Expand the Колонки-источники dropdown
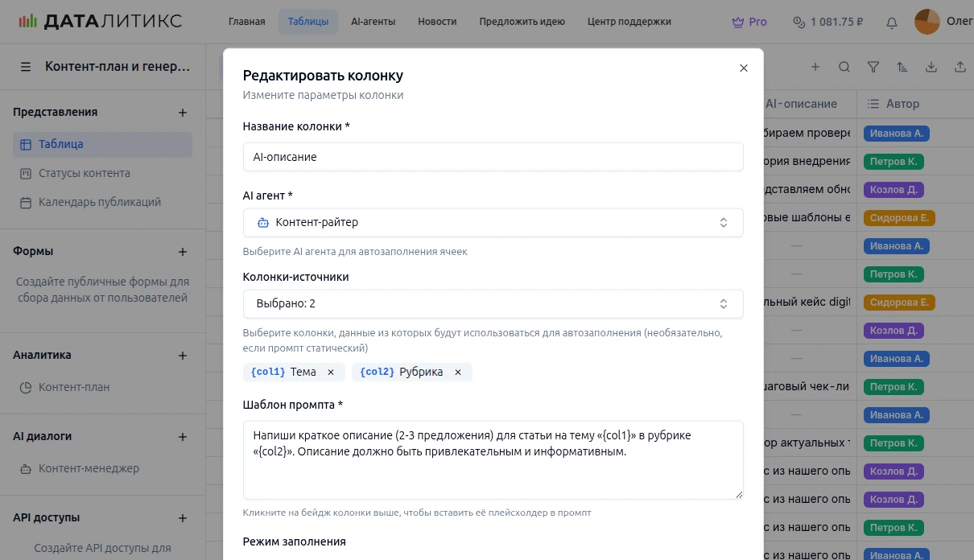The image size is (974, 560). click(493, 303)
